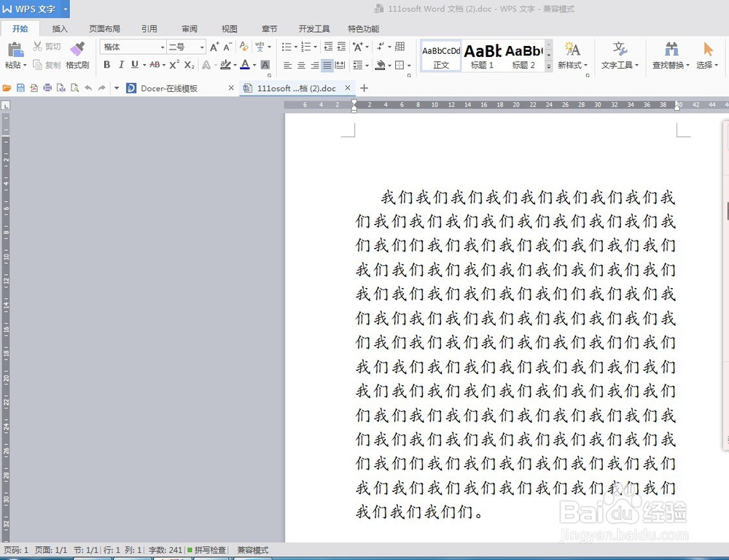Switch to 插入 ribbon tab
This screenshot has height=560, width=729.
pyautogui.click(x=60, y=29)
